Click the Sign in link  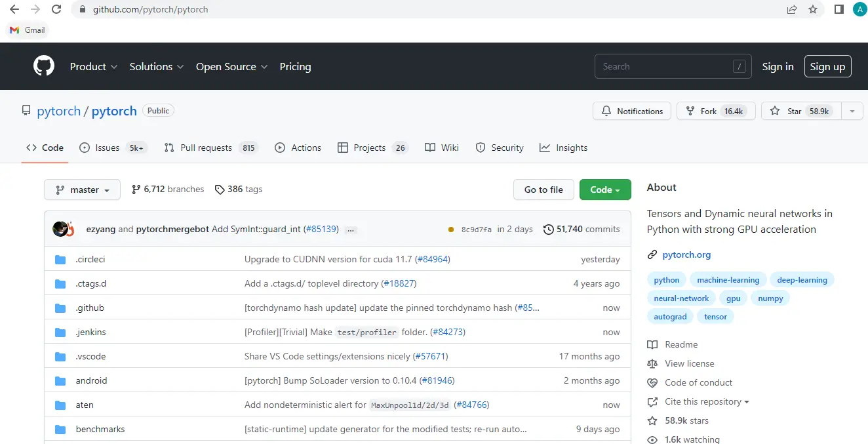778,66
